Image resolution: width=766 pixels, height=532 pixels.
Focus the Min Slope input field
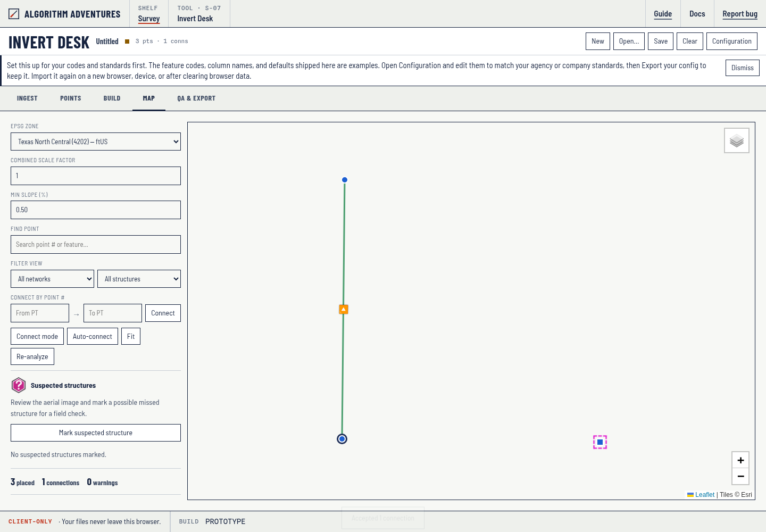pyautogui.click(x=96, y=210)
